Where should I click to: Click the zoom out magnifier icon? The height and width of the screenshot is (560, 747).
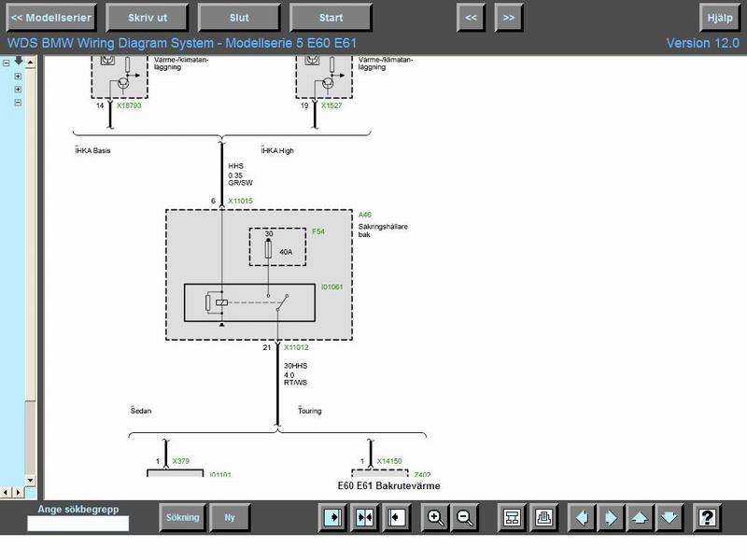464,517
